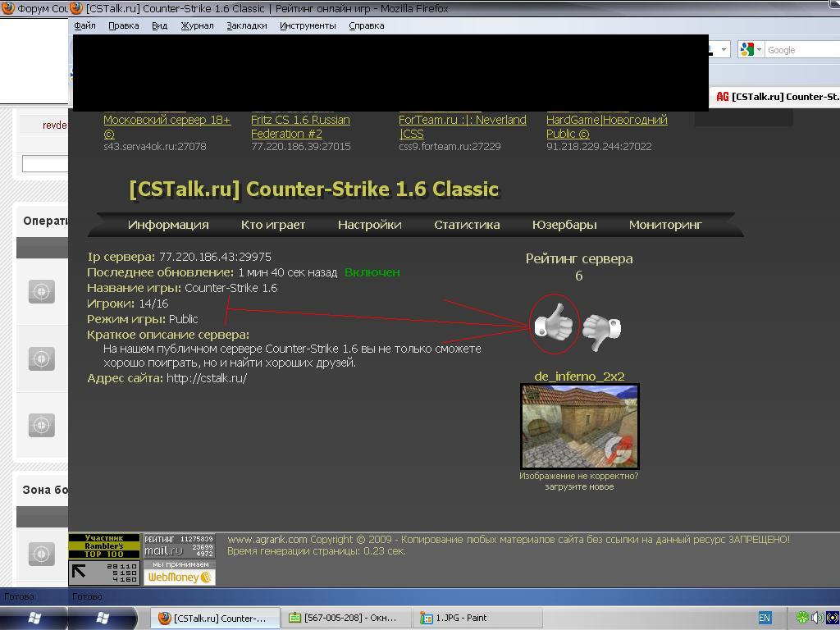
Task: Open the Юзербары tab
Action: 564,225
